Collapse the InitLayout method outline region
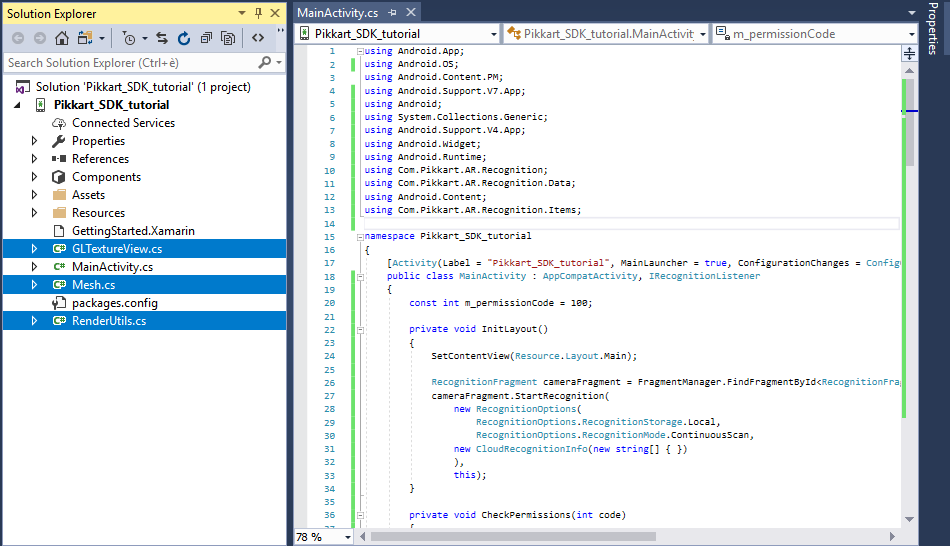The width and height of the screenshot is (950, 546). click(x=360, y=330)
